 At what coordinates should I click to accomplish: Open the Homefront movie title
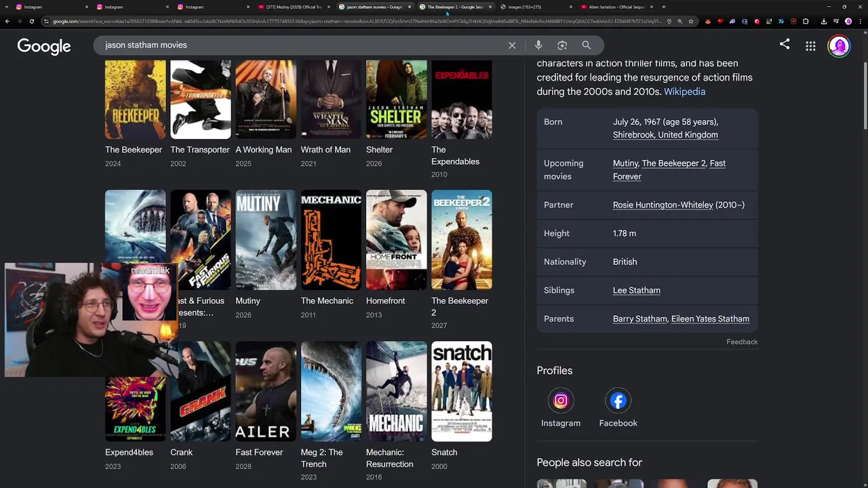(x=385, y=301)
